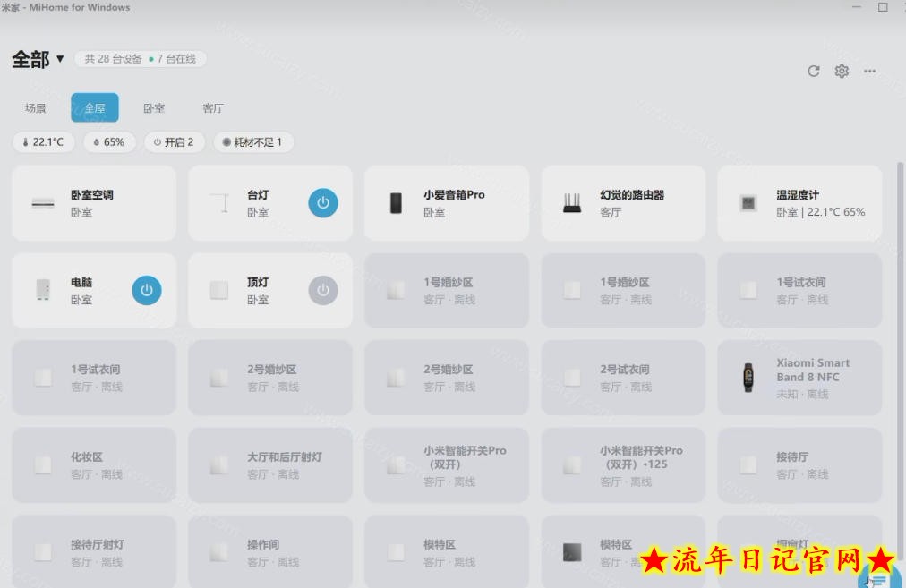Click the 共 28 台设备 status pill

(140, 59)
